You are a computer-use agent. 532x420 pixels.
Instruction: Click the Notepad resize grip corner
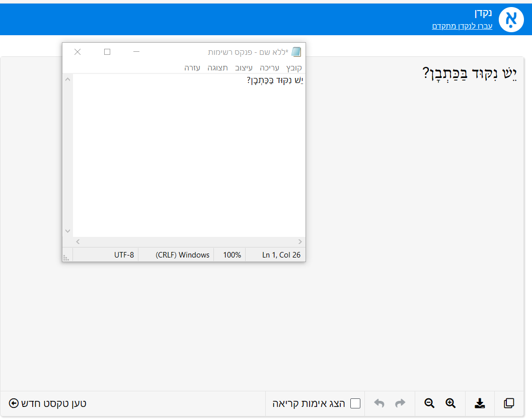[66, 259]
